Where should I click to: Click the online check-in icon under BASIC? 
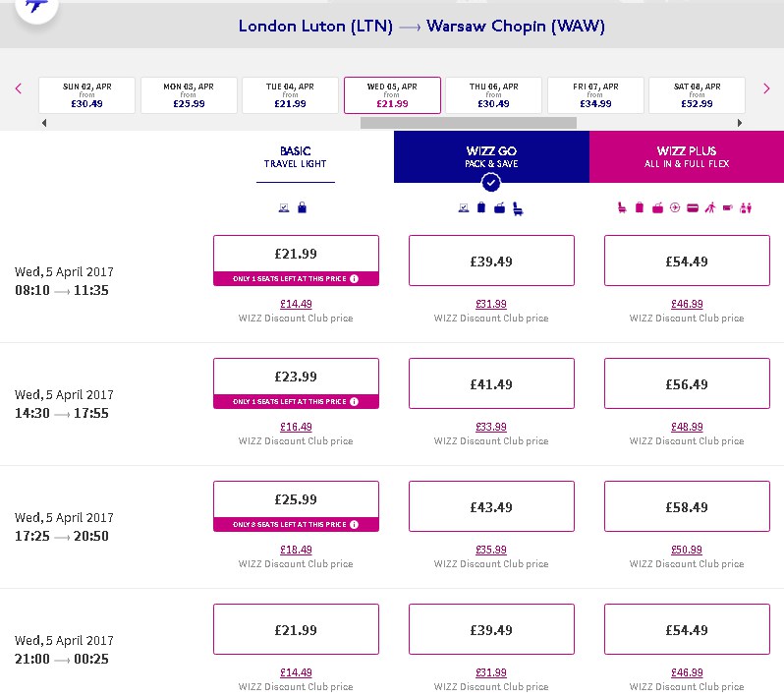pyautogui.click(x=284, y=207)
